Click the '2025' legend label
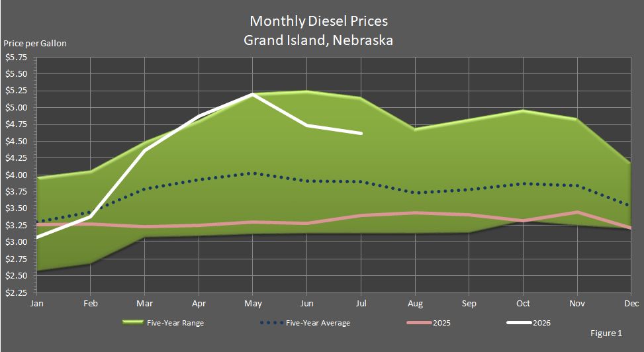The height and width of the screenshot is (352, 644). pos(441,323)
